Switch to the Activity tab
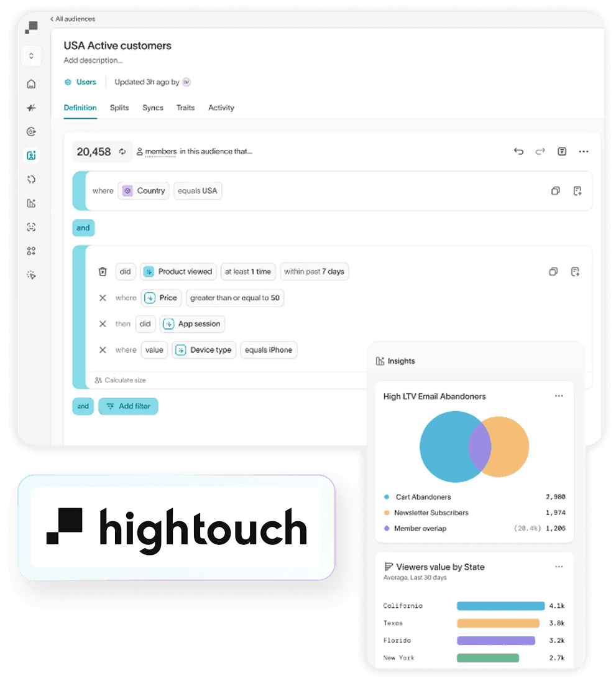The width and height of the screenshot is (616, 683). point(221,108)
